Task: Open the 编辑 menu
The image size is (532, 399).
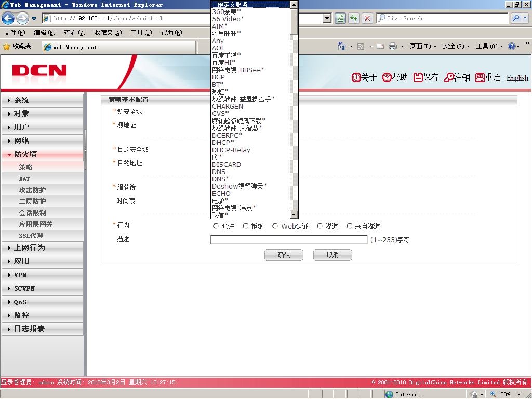Action: (x=45, y=33)
